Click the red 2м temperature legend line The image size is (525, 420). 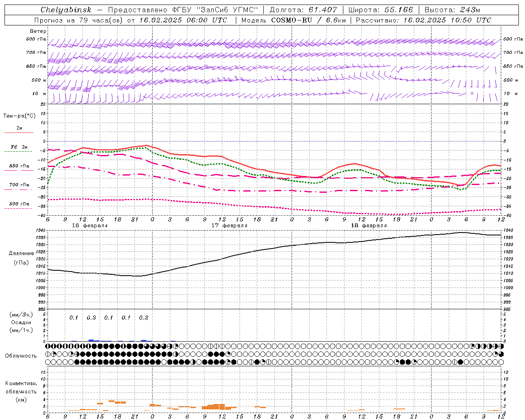coord(19,132)
